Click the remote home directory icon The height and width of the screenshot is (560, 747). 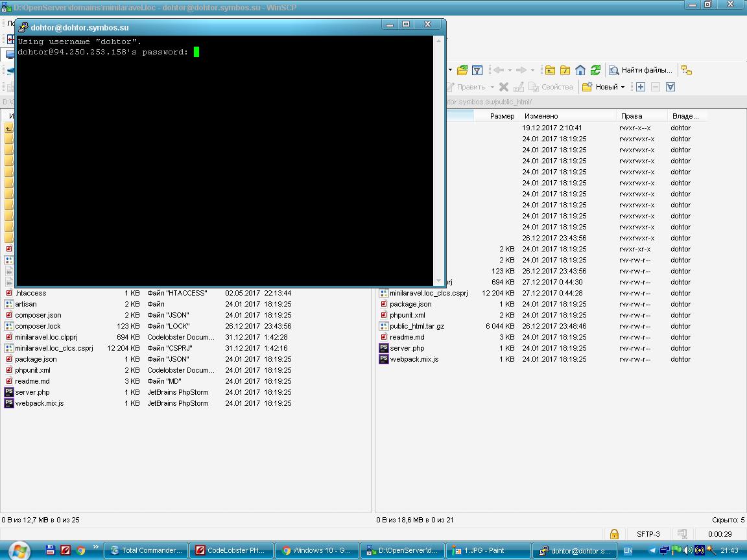tap(580, 70)
